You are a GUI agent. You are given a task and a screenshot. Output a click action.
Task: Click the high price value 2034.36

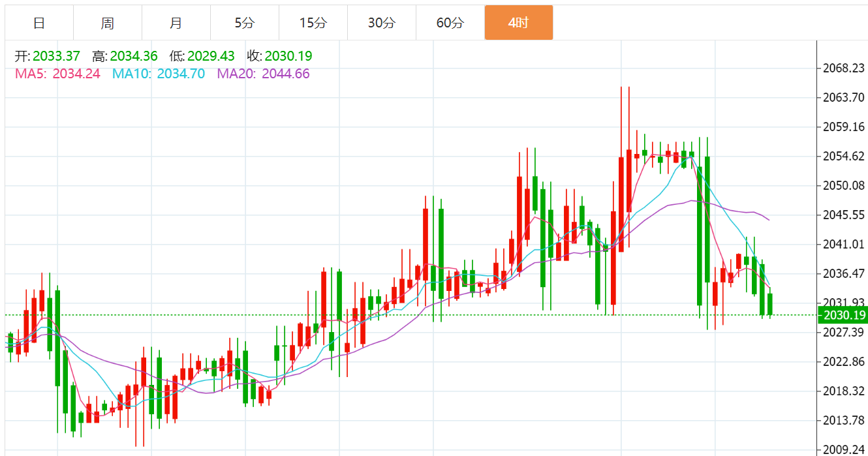pos(134,57)
